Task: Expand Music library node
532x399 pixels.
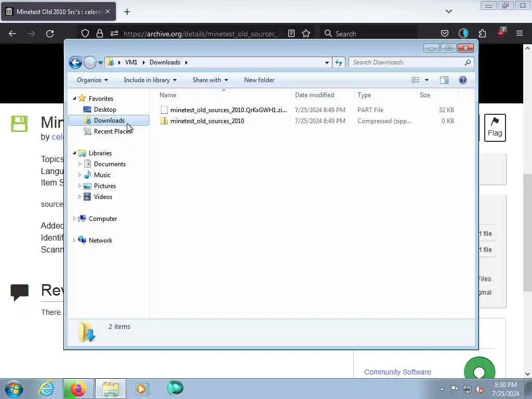Action: tap(79, 175)
